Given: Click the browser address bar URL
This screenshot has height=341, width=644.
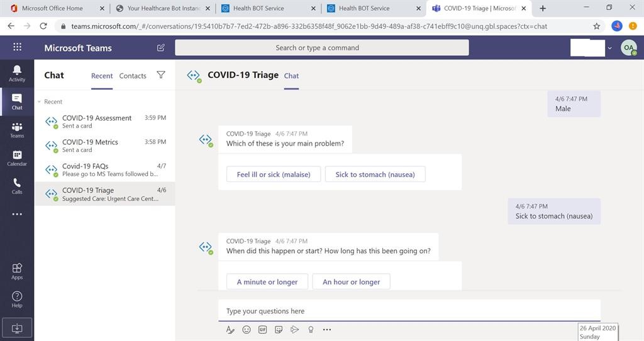Looking at the screenshot, I should tap(309, 26).
